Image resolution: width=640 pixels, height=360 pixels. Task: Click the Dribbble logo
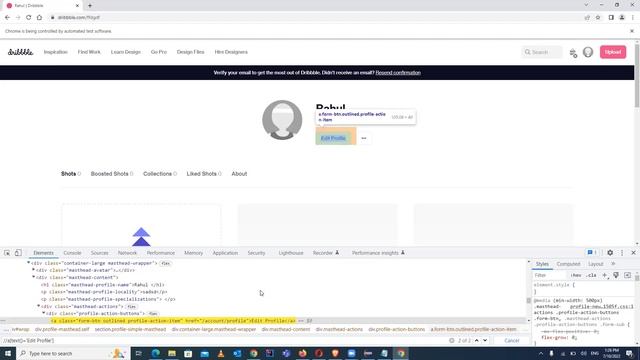point(20,52)
